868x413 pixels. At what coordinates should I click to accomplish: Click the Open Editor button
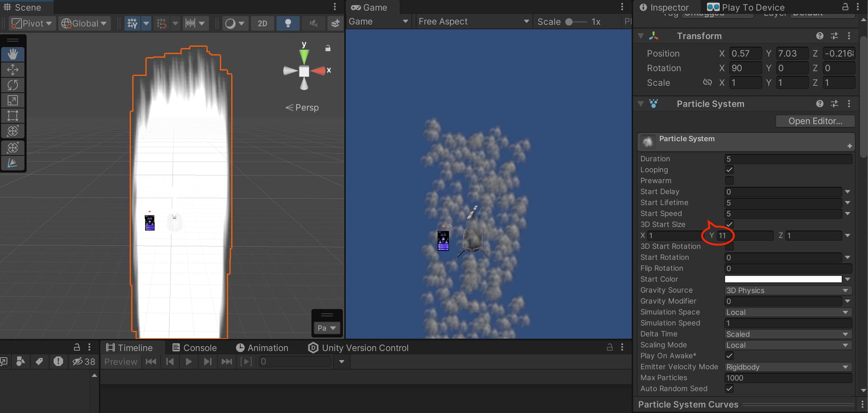click(x=815, y=121)
